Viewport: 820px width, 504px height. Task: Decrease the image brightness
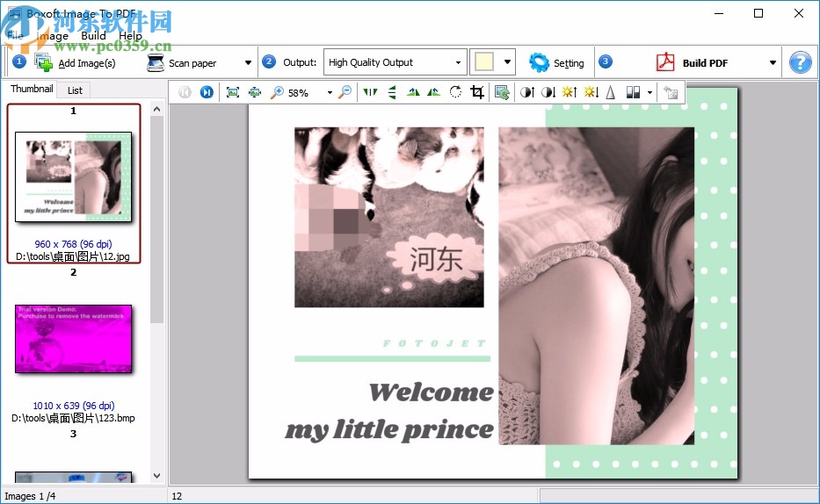pos(591,92)
